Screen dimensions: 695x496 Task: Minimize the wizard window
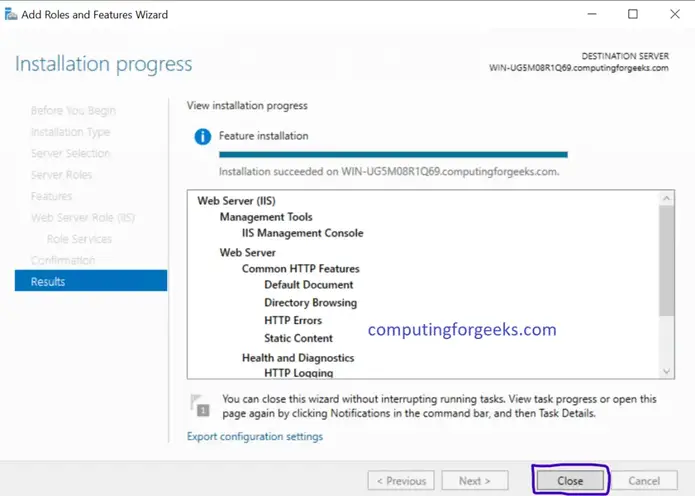point(592,14)
